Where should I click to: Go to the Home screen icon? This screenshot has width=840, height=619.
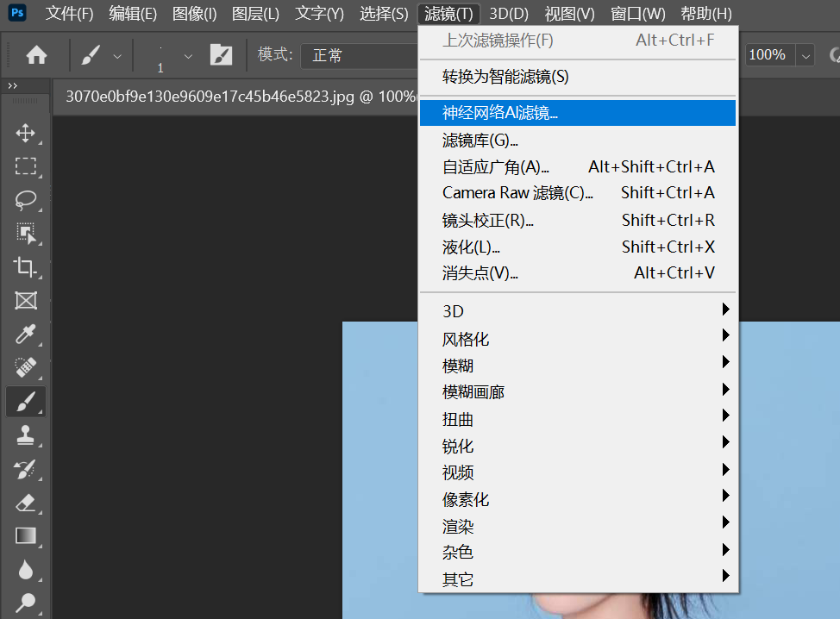(36, 54)
